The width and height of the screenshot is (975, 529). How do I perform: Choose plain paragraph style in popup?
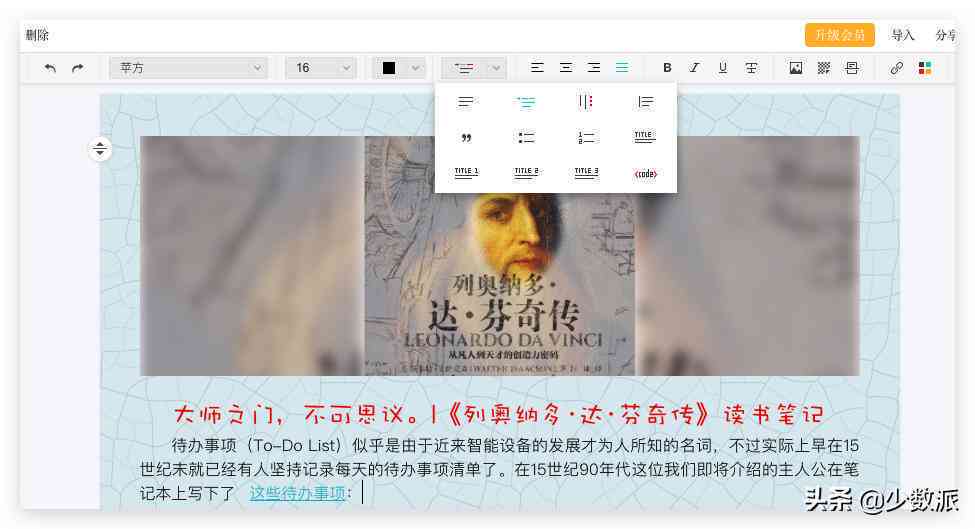pyautogui.click(x=466, y=102)
